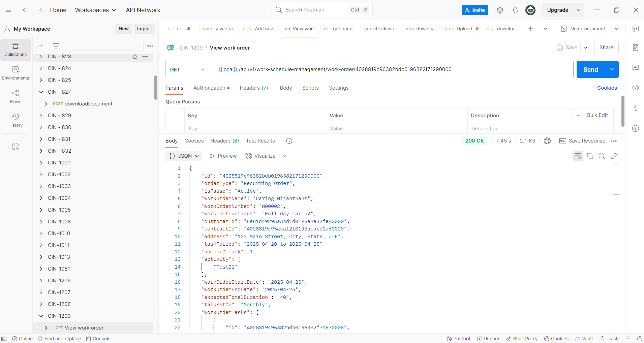Switch to the Headers (7) request tab
This screenshot has height=343, width=644.
(254, 88)
